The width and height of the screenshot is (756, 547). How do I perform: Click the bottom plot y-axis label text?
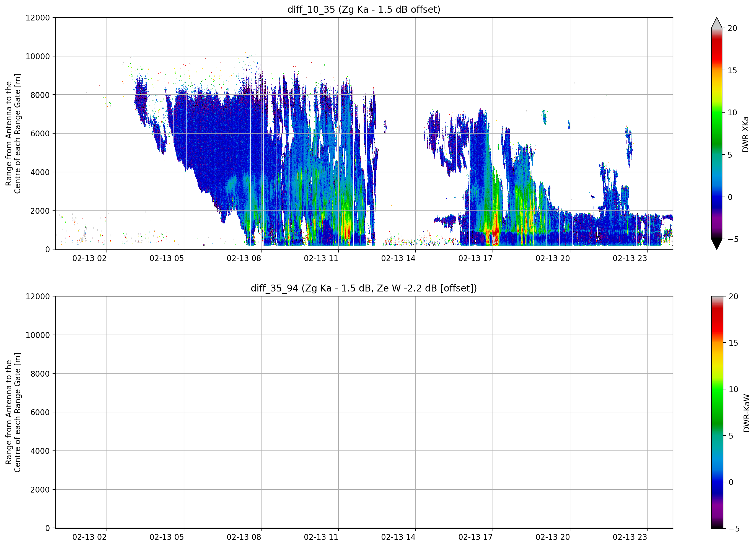[13, 412]
